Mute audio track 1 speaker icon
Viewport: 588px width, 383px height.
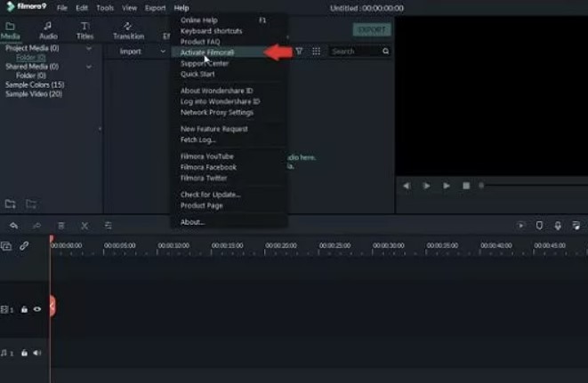(x=37, y=353)
